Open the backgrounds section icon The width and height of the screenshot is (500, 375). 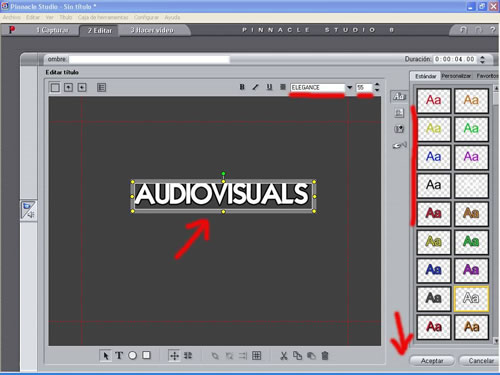click(399, 113)
